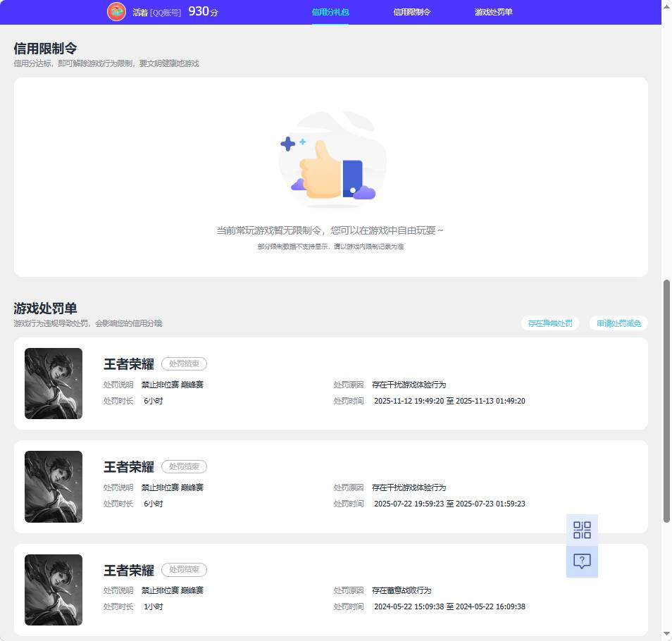Screen dimensions: 672x641
Task: Click 处罚结束 badge on 2025-07-22 penalty
Action: coord(185,466)
